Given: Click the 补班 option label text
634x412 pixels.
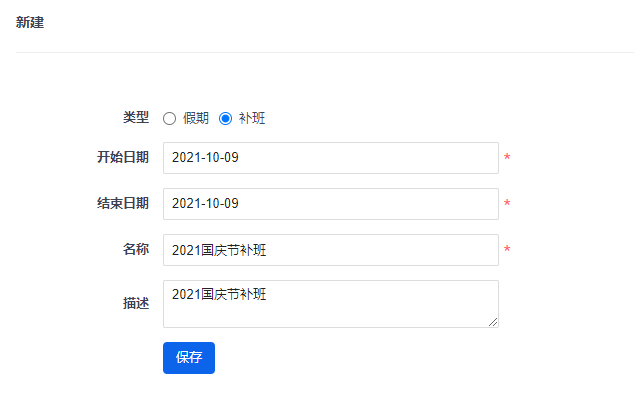Looking at the screenshot, I should (x=252, y=118).
